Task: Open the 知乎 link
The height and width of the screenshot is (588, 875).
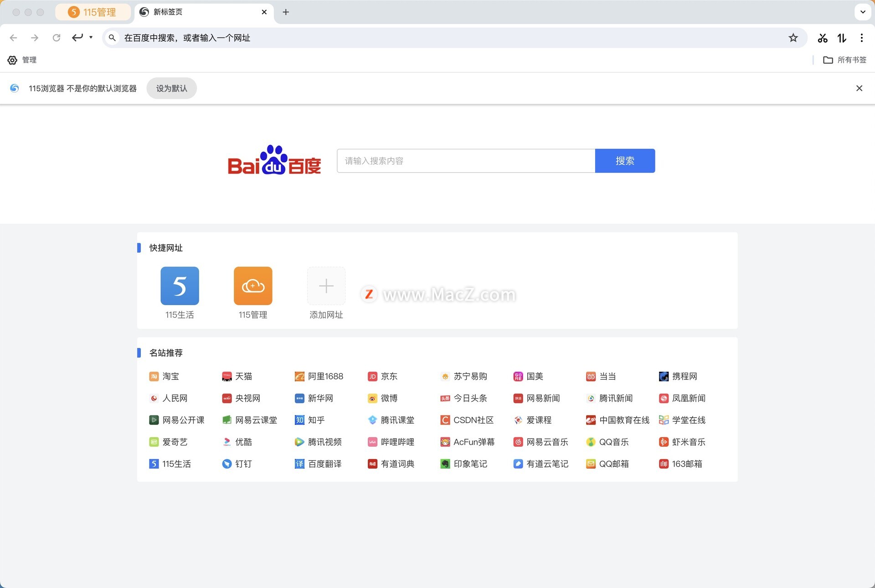Action: click(x=310, y=420)
